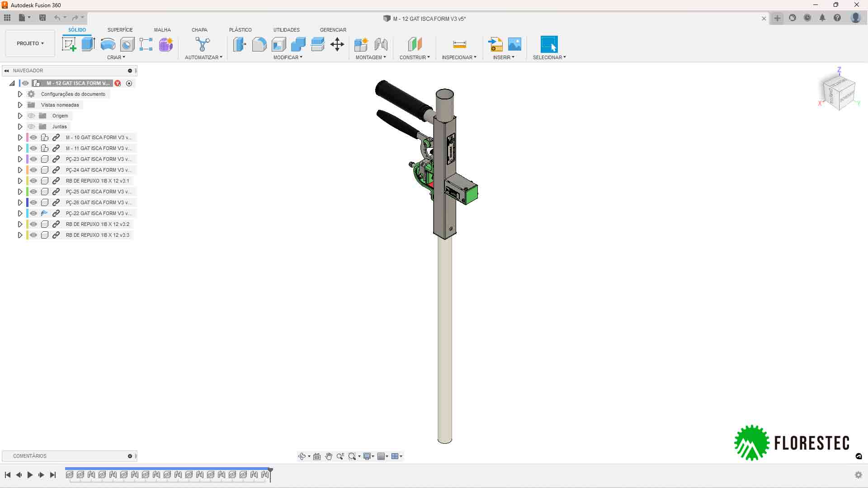This screenshot has height=488, width=868.
Task: Click the Insert Canvas image icon
Action: 514,44
